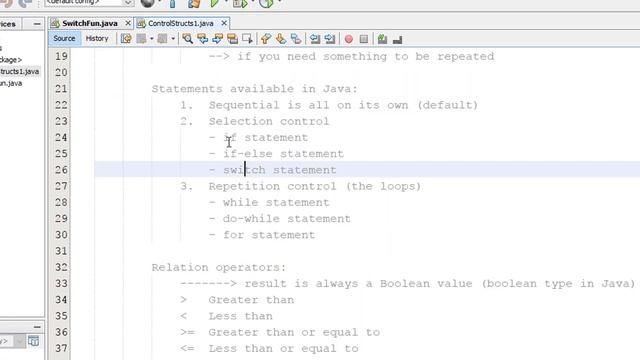Click line number 37 in gutter
This screenshot has width=640, height=360.
[61, 348]
